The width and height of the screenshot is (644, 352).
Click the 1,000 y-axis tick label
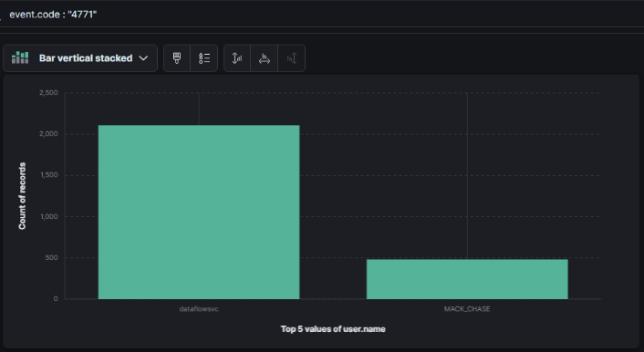click(x=49, y=216)
